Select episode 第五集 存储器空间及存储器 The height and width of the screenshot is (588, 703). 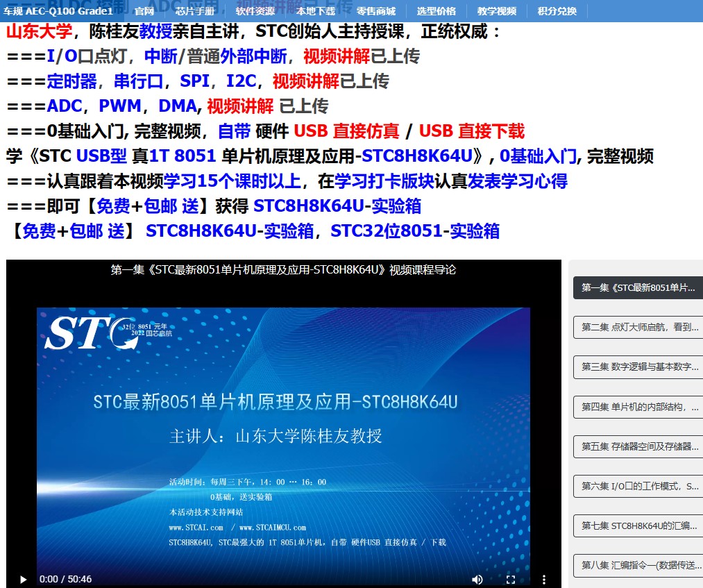(x=638, y=446)
